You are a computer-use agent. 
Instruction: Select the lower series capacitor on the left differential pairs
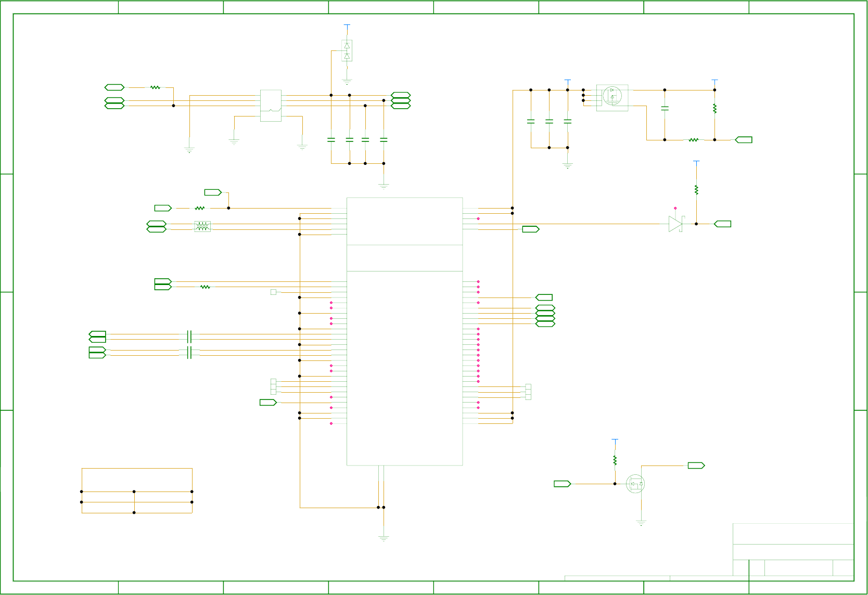tap(189, 353)
